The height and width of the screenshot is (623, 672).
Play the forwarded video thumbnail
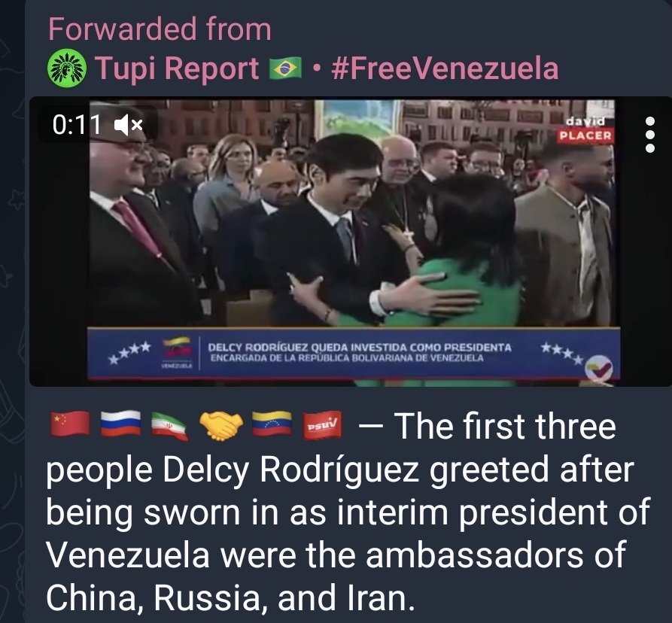(353, 242)
